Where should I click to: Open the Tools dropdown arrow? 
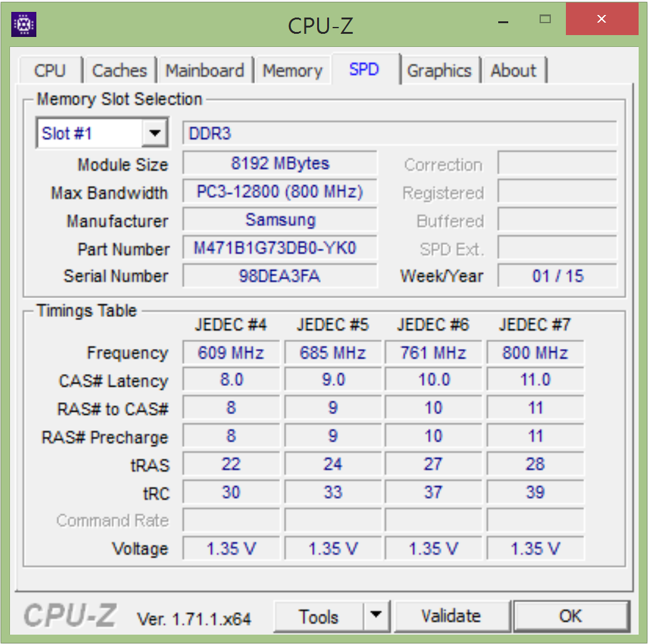[x=376, y=616]
